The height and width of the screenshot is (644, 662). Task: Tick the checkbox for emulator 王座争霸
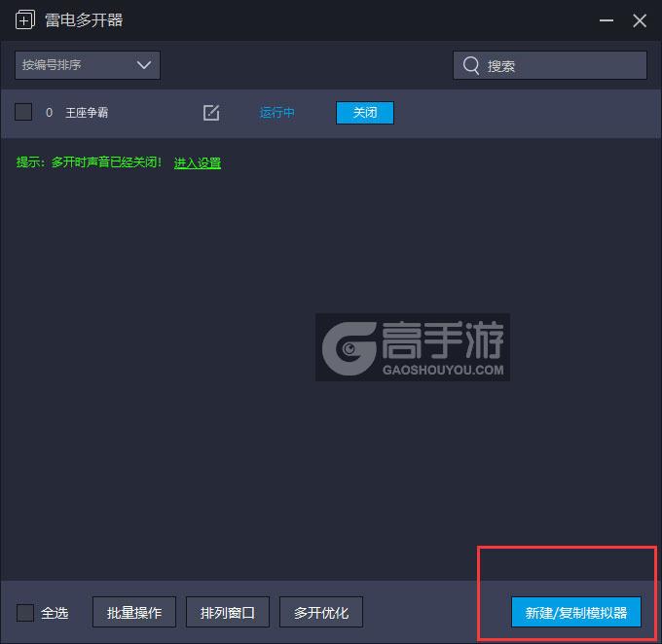tap(24, 113)
